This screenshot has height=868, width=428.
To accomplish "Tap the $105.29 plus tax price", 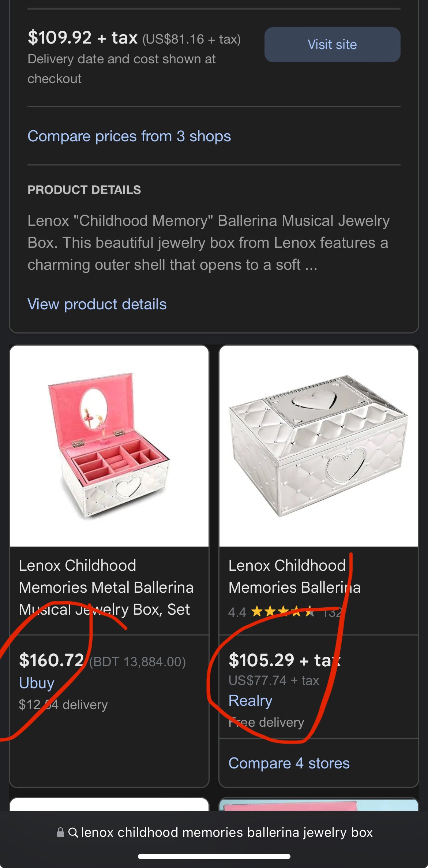I will [x=285, y=660].
